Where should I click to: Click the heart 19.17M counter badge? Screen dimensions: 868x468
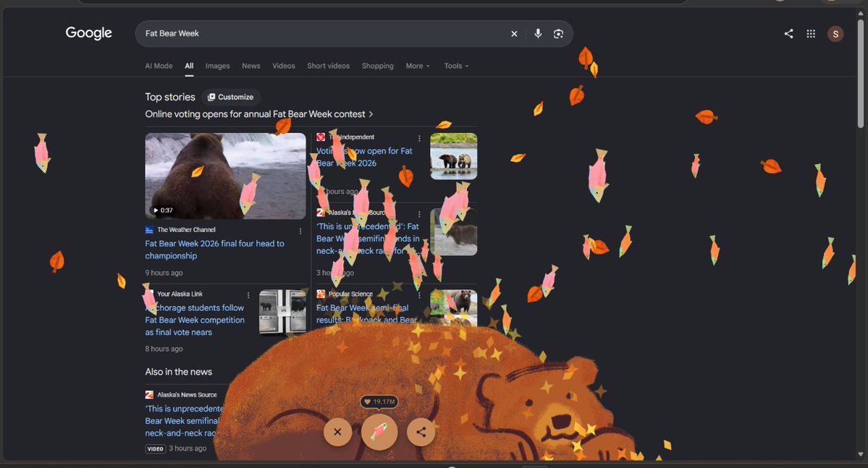[379, 401]
